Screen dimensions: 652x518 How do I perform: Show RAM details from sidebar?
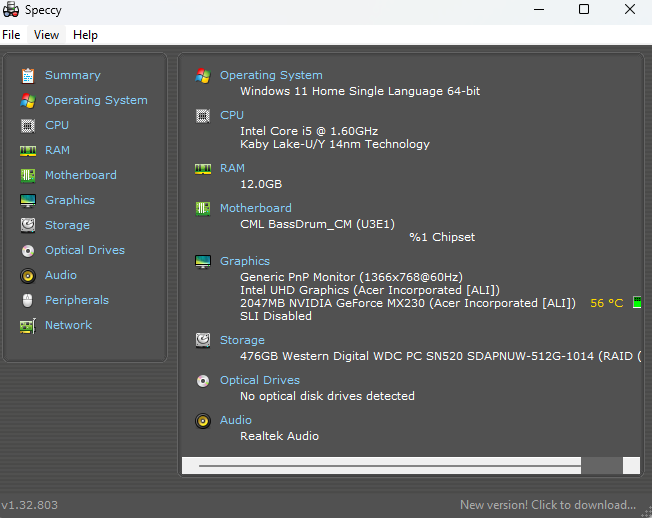coord(57,150)
